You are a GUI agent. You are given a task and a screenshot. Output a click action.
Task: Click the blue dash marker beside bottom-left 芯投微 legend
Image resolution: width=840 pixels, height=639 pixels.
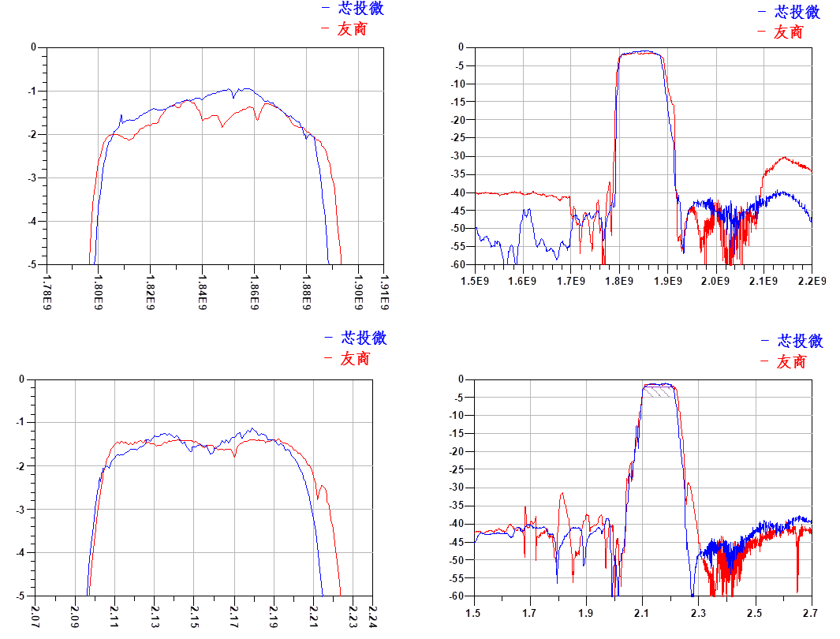pos(329,338)
